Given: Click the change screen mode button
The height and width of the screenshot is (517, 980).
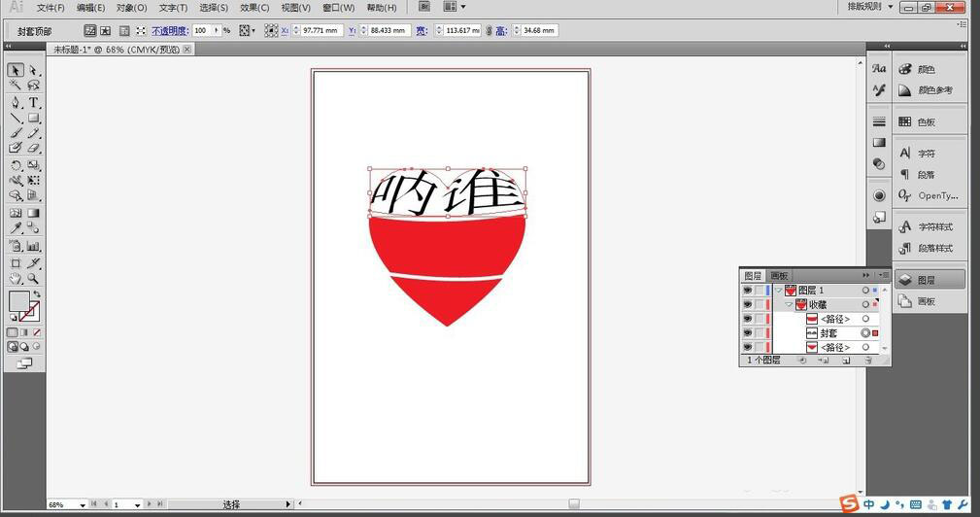Looking at the screenshot, I should [x=24, y=362].
